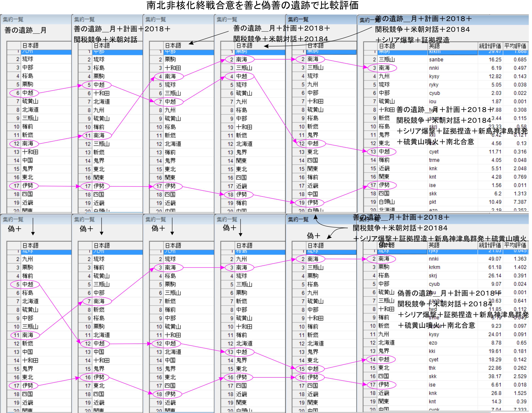Click the circled 伊勢 entry numbered 19
Image resolution: width=532 pixels, height=413 pixels.
click(313, 202)
